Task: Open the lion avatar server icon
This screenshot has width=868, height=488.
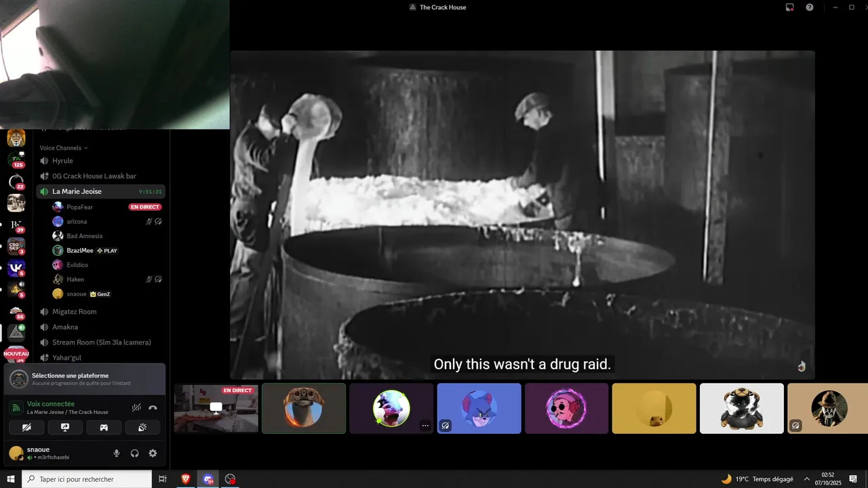Action: pos(16,138)
